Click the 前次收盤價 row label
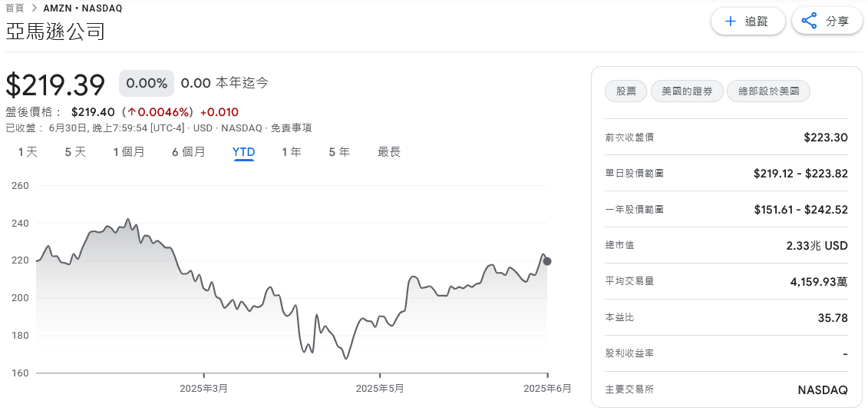Screen dimensions: 868x411 pos(630,137)
